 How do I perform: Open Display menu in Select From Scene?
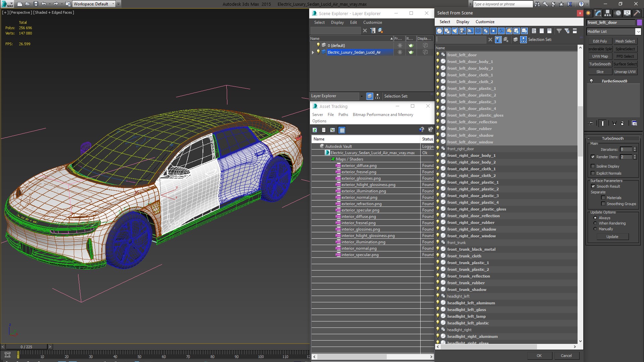coord(463,22)
